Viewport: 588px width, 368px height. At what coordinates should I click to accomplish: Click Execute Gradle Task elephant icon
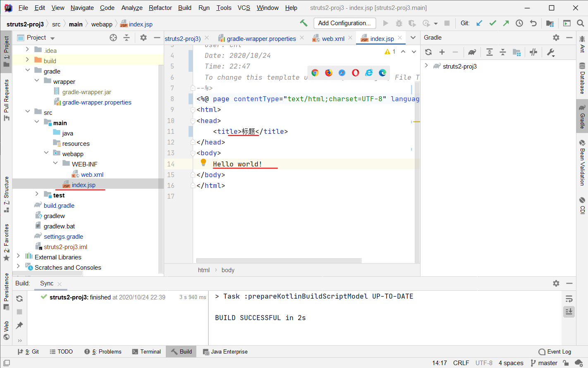click(472, 52)
